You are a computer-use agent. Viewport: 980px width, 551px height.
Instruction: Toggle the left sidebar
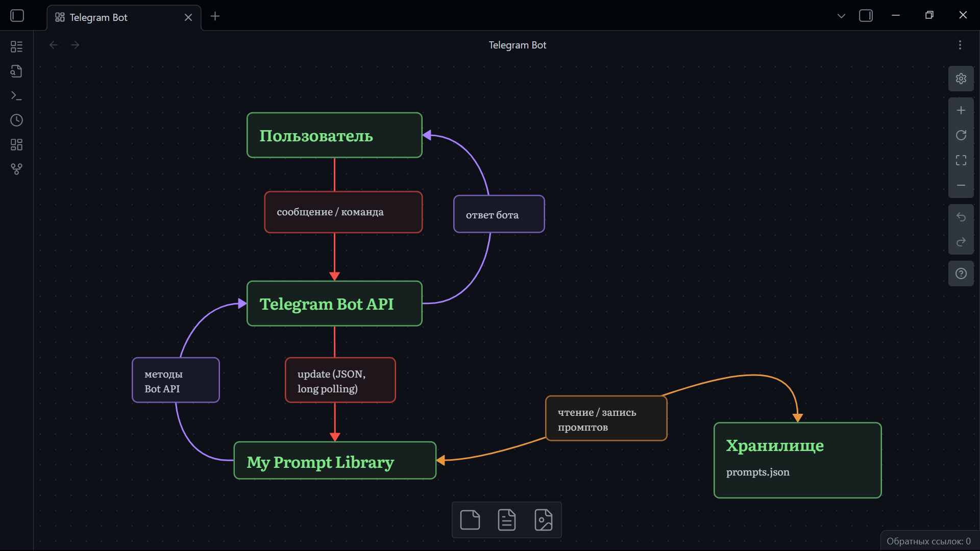pyautogui.click(x=17, y=16)
